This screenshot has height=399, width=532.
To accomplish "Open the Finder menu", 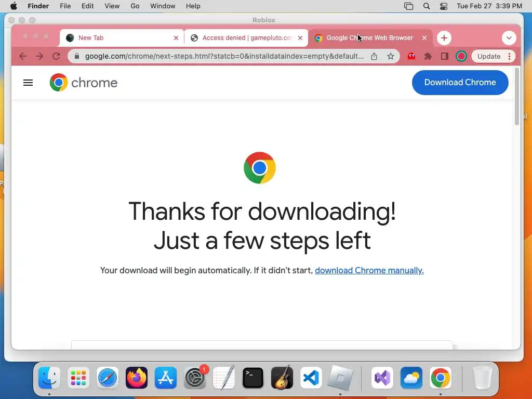I will point(38,6).
